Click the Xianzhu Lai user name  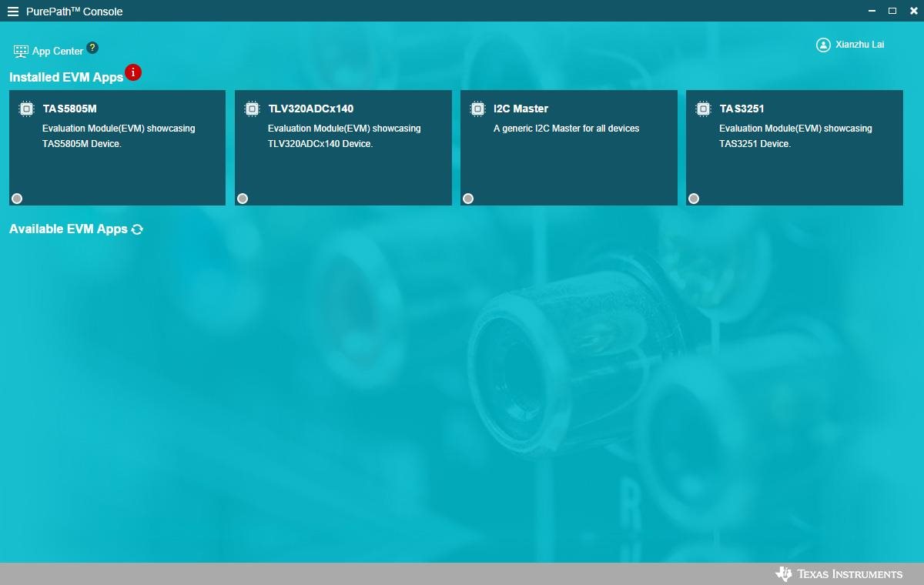(x=860, y=45)
